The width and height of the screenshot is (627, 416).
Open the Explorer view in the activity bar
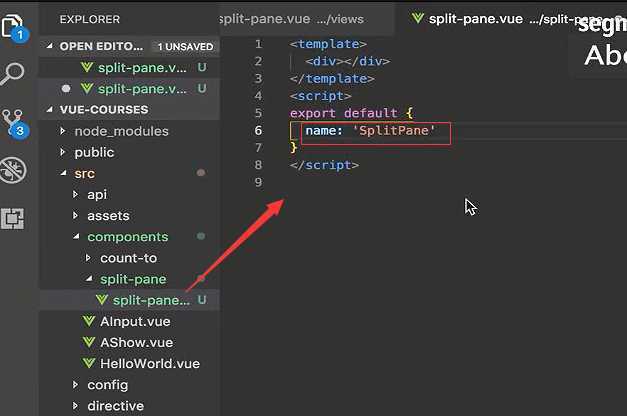click(x=14, y=26)
